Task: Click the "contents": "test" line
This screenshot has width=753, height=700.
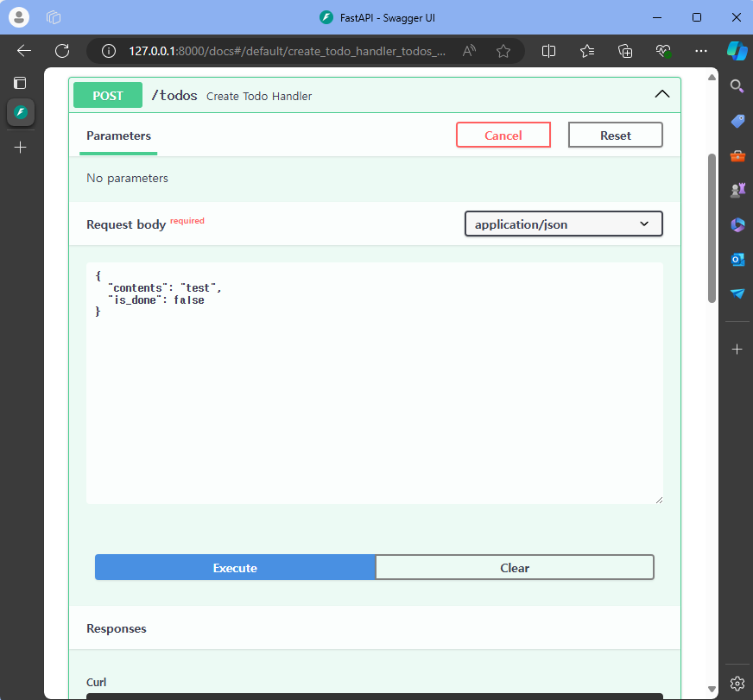Action: [165, 288]
